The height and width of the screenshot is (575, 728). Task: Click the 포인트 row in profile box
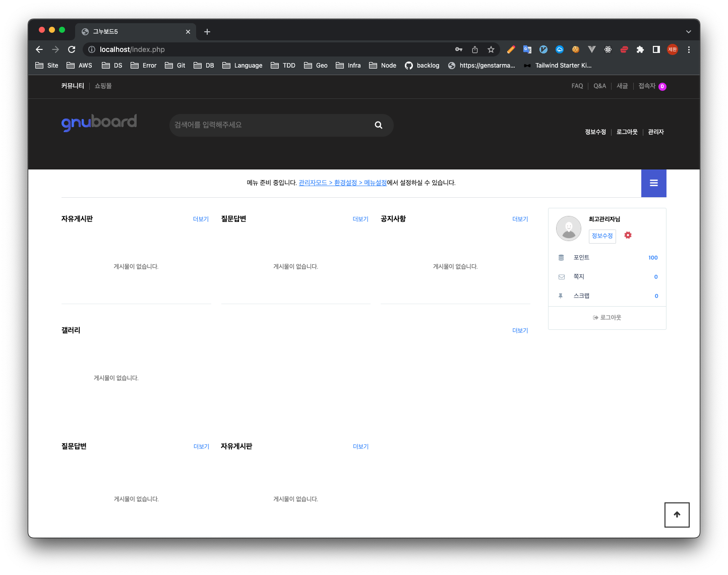click(608, 258)
